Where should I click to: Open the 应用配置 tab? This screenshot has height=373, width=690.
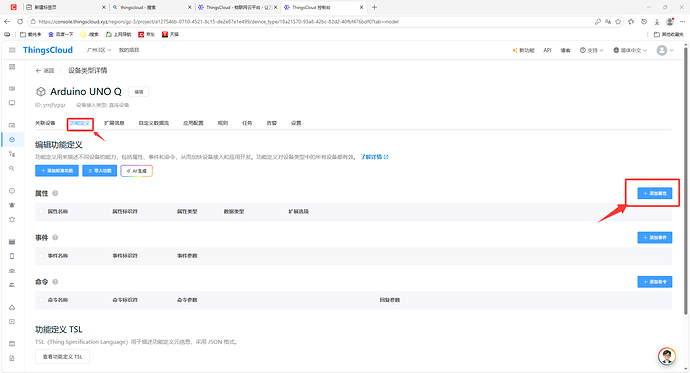point(193,123)
